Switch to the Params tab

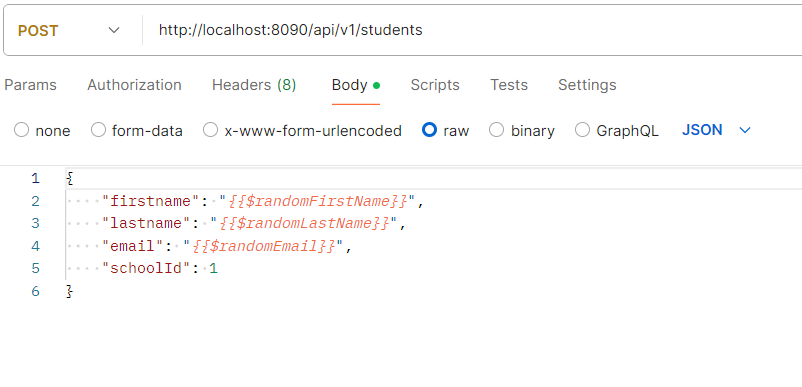[30, 85]
